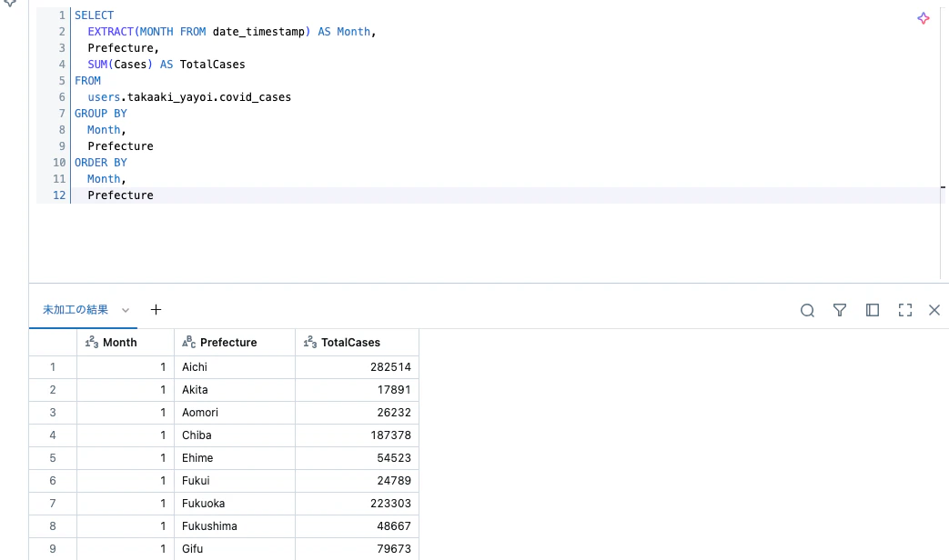Select the Fukuoka cell
The width and height of the screenshot is (949, 560).
[234, 503]
